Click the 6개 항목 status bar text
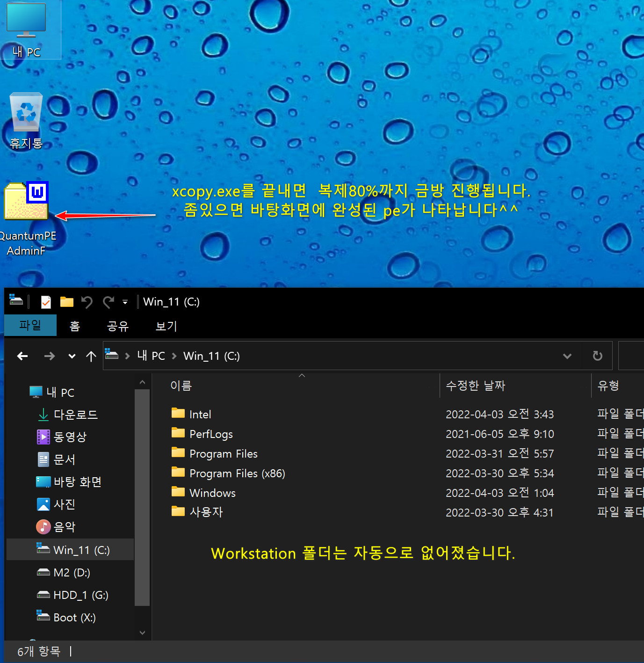The width and height of the screenshot is (644, 663). pyautogui.click(x=39, y=651)
